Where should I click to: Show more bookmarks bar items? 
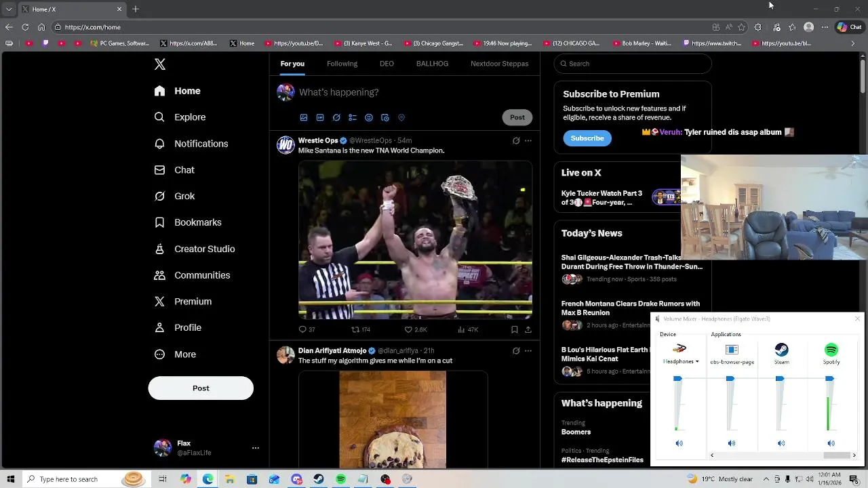click(x=853, y=43)
